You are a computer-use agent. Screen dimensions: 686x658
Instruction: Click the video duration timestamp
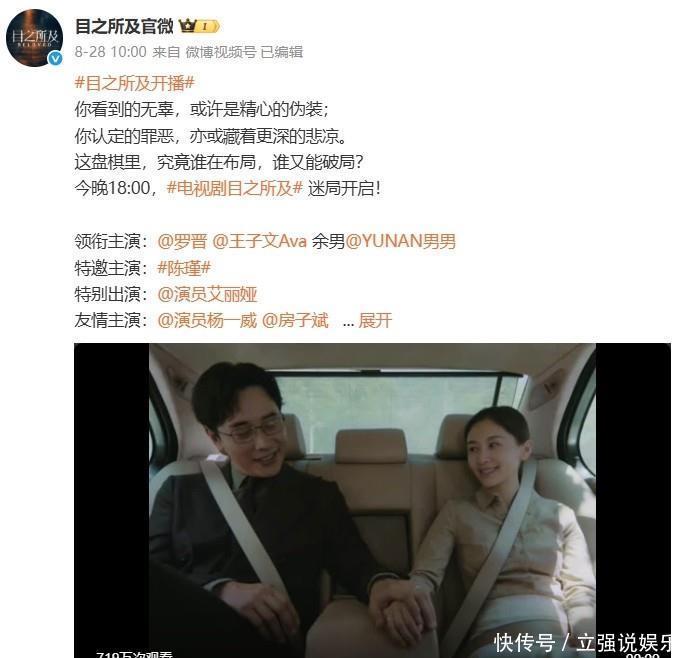click(x=642, y=655)
